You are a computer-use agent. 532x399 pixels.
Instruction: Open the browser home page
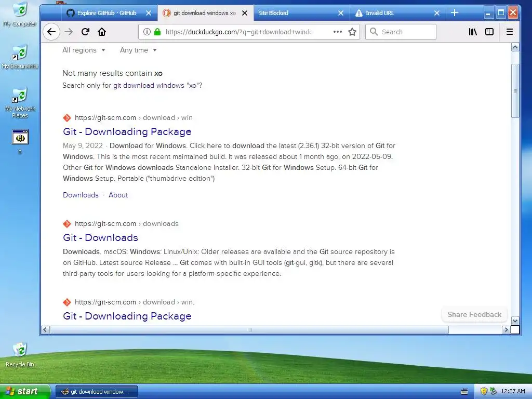pyautogui.click(x=102, y=32)
